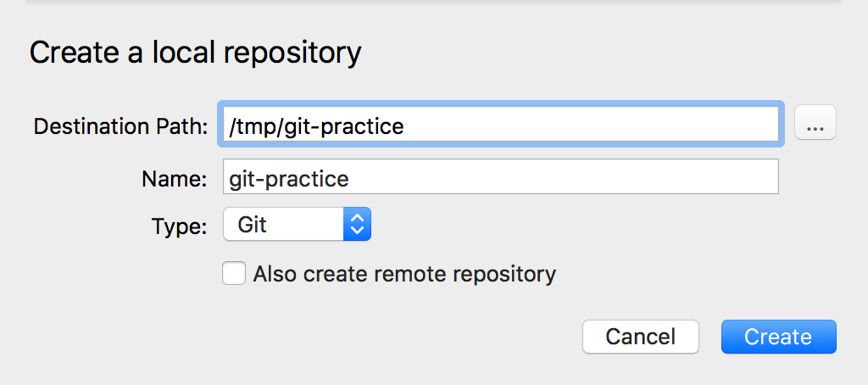This screenshot has height=385, width=868.
Task: Enable Also create remote repository checkbox
Action: (234, 274)
